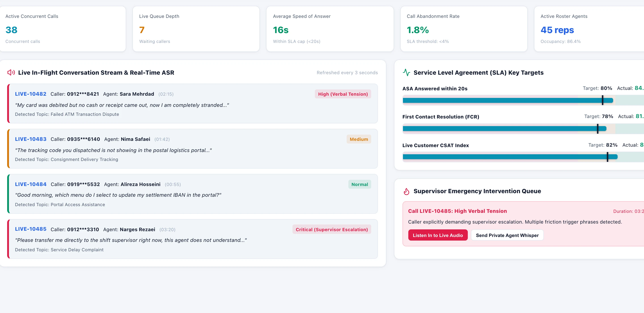This screenshot has width=644, height=313.
Task: Click the transcript about card debited but no cash
Action: pyautogui.click(x=122, y=105)
